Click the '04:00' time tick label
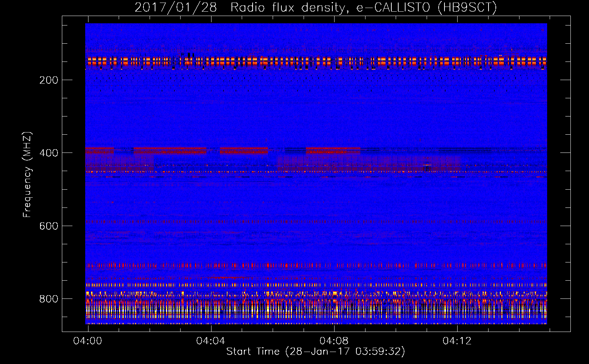Viewport: 589px width, 364px height. coord(88,341)
